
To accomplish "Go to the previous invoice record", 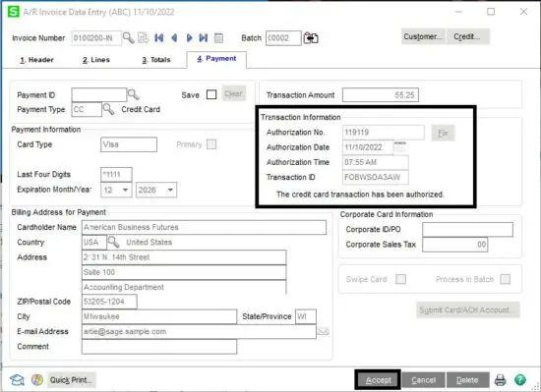I will pos(174,38).
